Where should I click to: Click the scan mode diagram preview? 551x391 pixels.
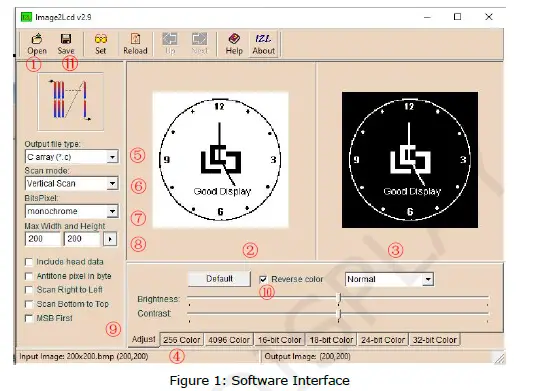71,102
